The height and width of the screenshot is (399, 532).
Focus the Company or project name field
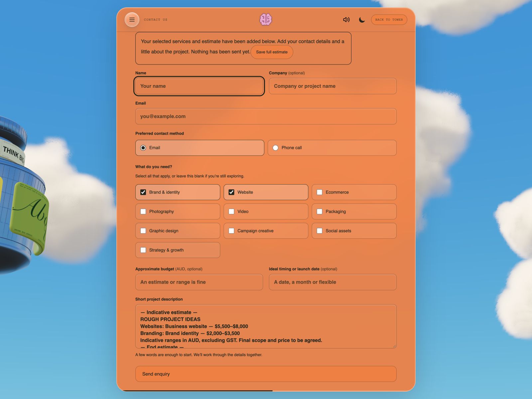tap(332, 86)
